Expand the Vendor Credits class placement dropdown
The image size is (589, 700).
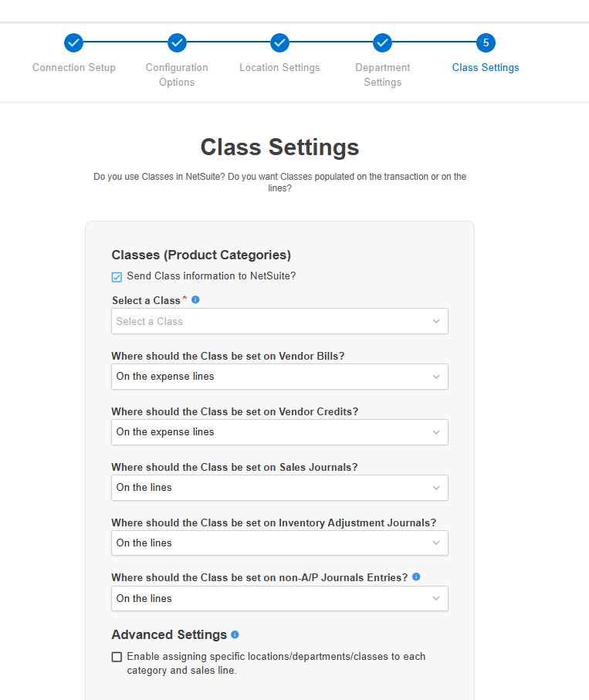pyautogui.click(x=279, y=432)
